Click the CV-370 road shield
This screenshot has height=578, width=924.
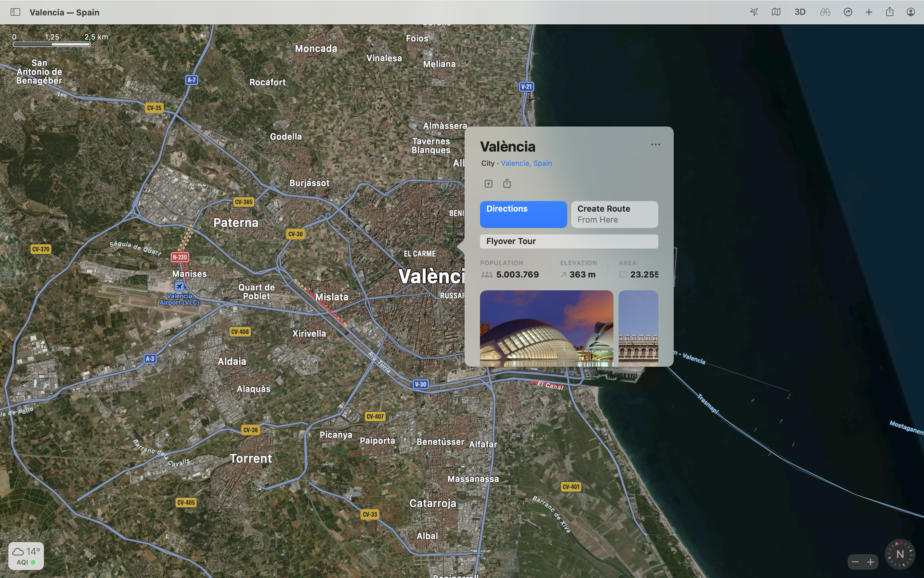click(x=40, y=249)
